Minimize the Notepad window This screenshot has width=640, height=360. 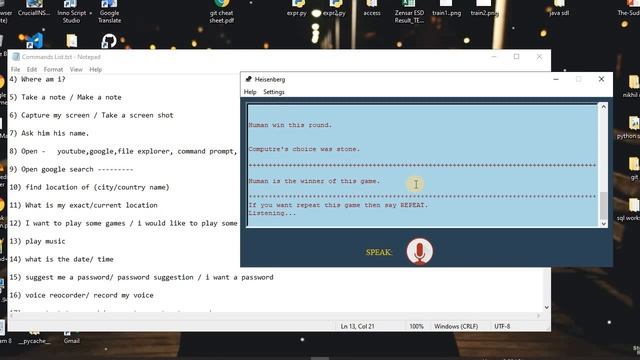(494, 57)
